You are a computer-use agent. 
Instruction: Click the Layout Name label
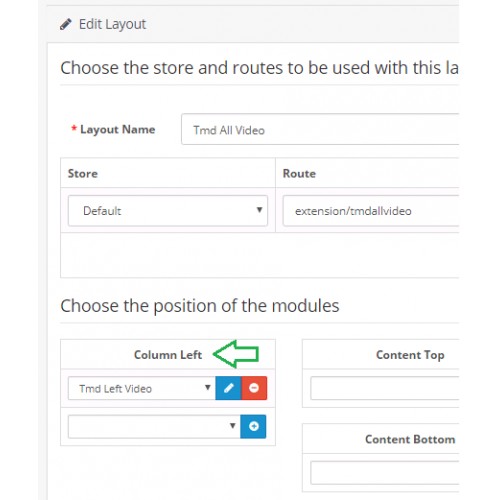click(x=117, y=129)
